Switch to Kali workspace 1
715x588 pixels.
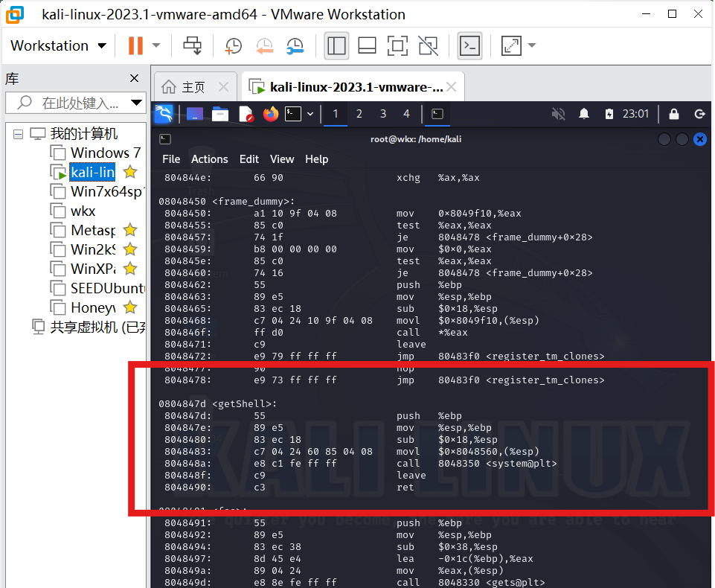(336, 114)
